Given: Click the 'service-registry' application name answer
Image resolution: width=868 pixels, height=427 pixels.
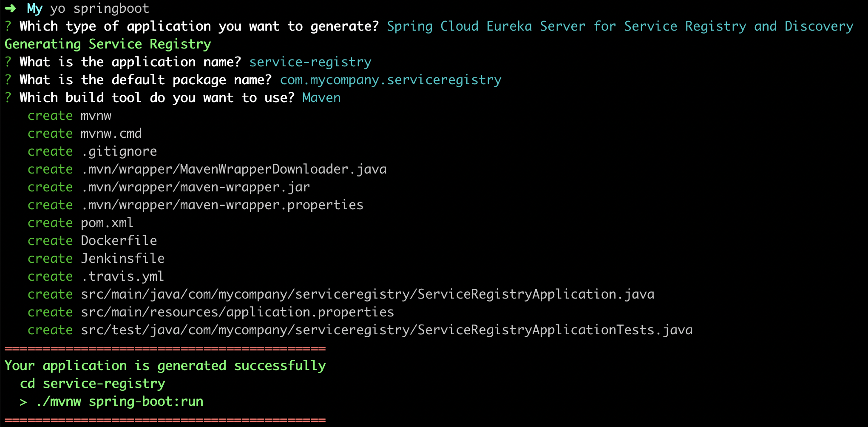Looking at the screenshot, I should pyautogui.click(x=310, y=62).
